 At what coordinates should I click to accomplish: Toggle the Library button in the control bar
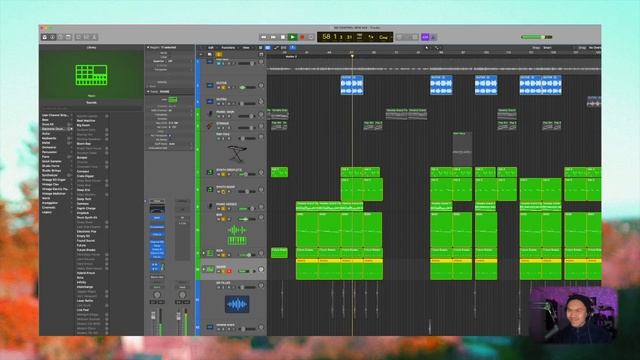point(44,37)
